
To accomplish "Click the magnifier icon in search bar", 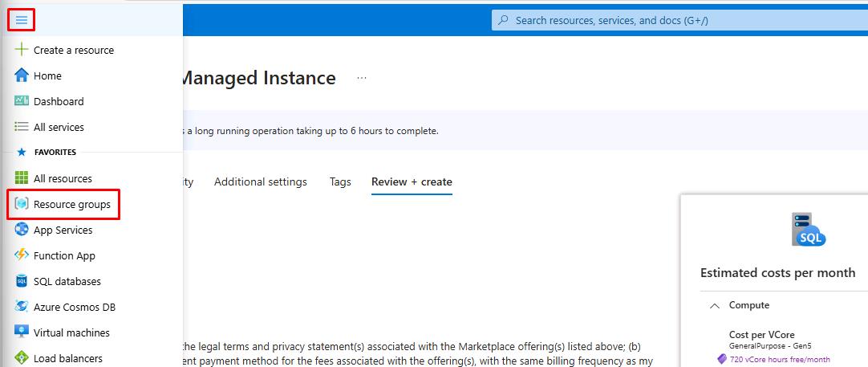I will point(503,21).
